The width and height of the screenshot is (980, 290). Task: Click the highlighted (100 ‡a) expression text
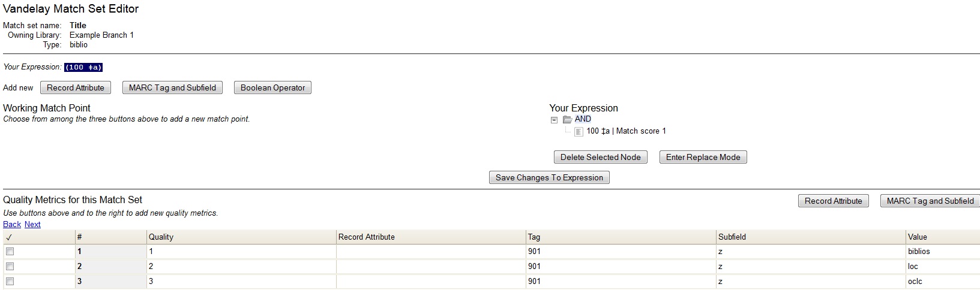point(83,68)
